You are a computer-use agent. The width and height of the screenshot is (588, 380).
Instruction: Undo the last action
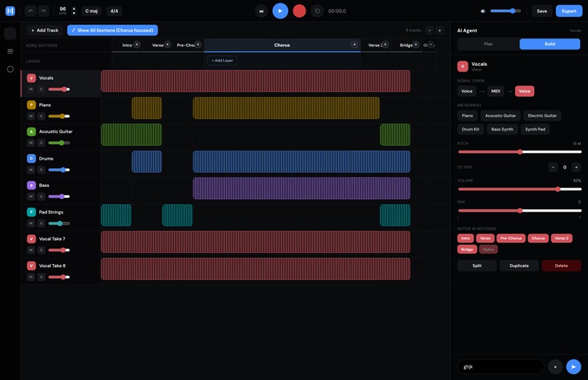click(x=31, y=11)
